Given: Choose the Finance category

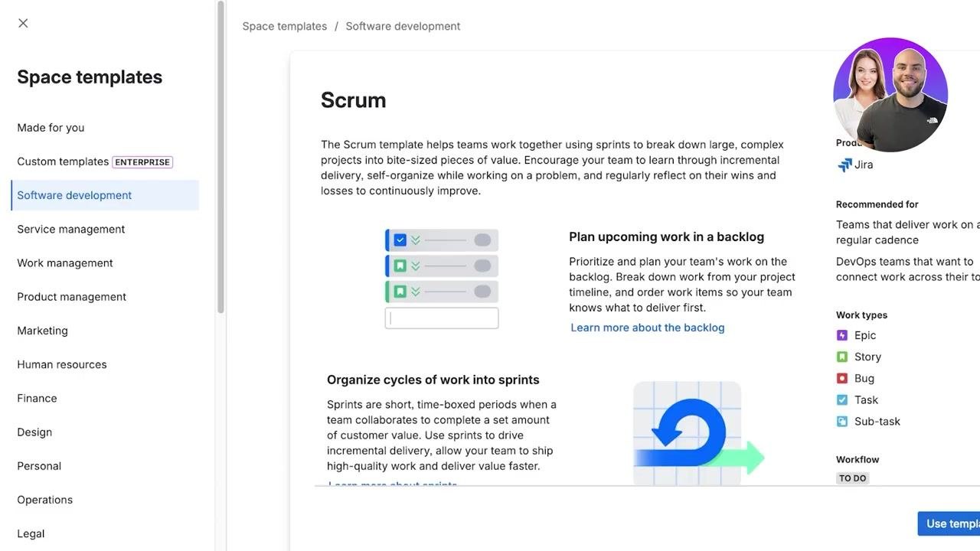Looking at the screenshot, I should 38,398.
